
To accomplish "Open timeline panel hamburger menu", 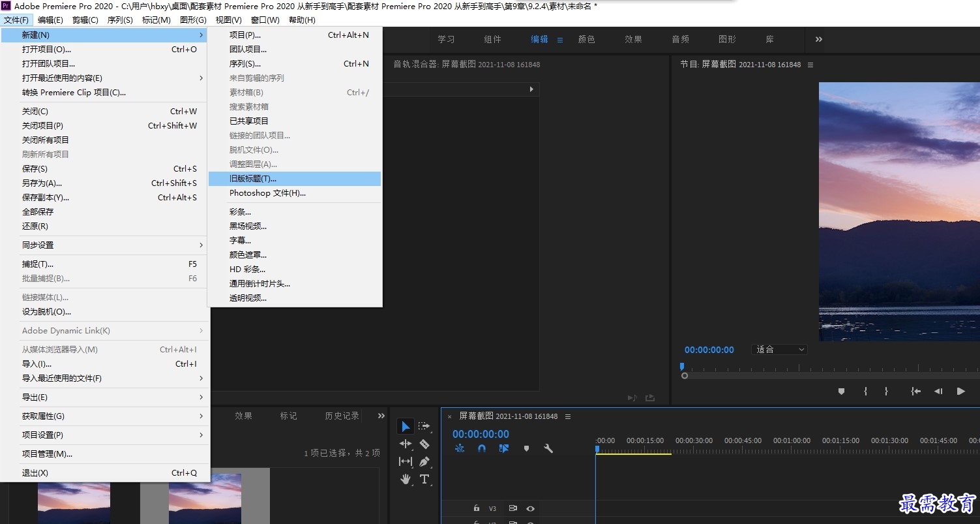I will (568, 416).
